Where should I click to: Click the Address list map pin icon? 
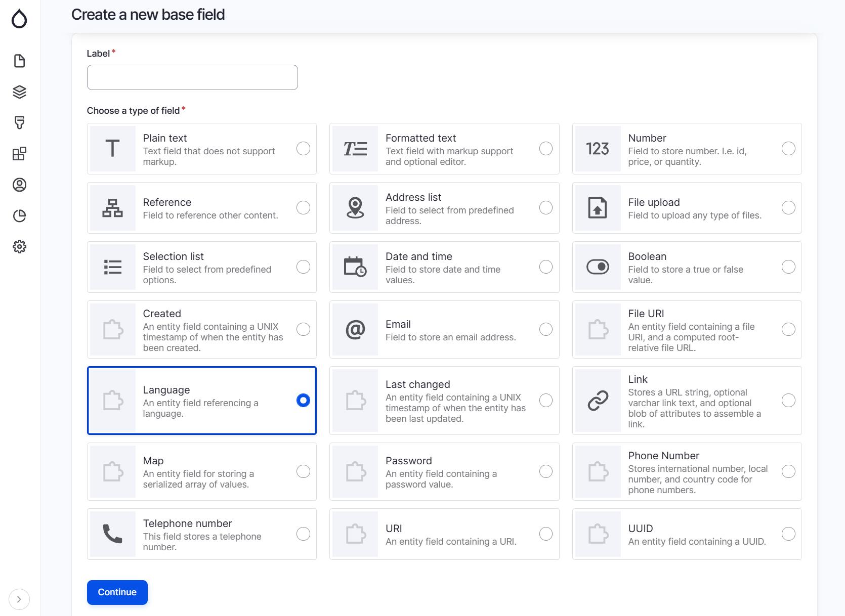[355, 208]
